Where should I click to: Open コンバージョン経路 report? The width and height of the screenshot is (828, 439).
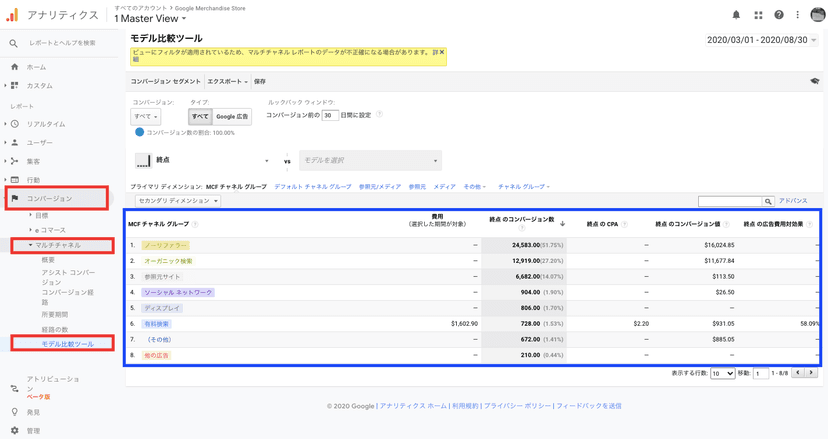pos(68,297)
